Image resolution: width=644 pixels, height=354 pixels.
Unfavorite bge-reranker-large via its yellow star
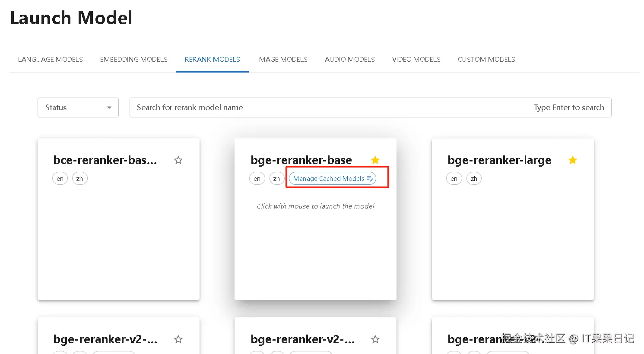pos(573,160)
